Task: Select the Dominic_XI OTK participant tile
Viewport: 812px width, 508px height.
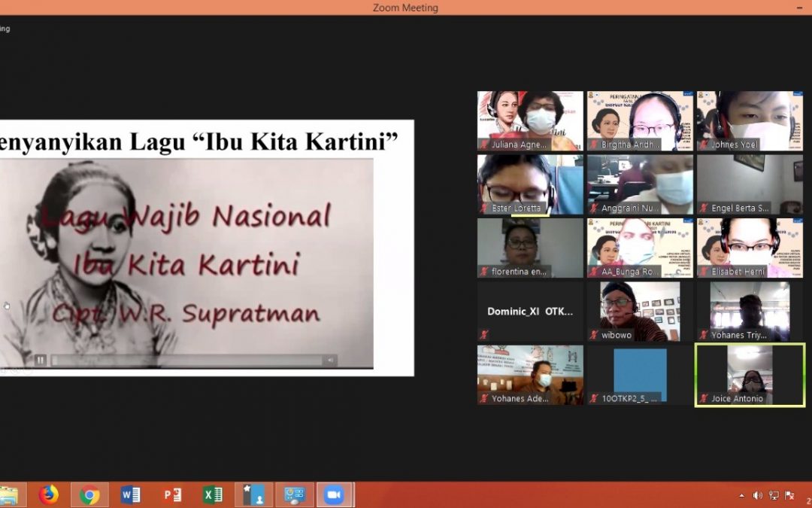Action: pos(529,311)
